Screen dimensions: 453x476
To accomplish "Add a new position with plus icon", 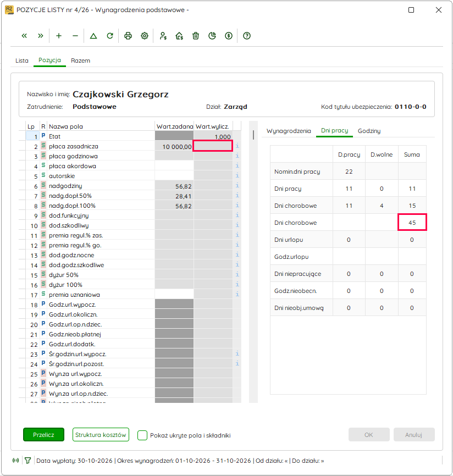I will coord(59,36).
